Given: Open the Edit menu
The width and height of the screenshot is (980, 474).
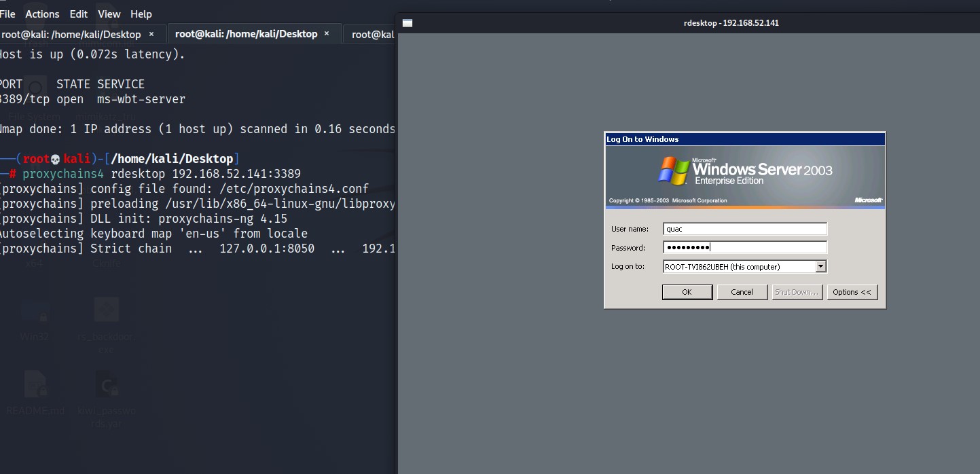Looking at the screenshot, I should 78,14.
